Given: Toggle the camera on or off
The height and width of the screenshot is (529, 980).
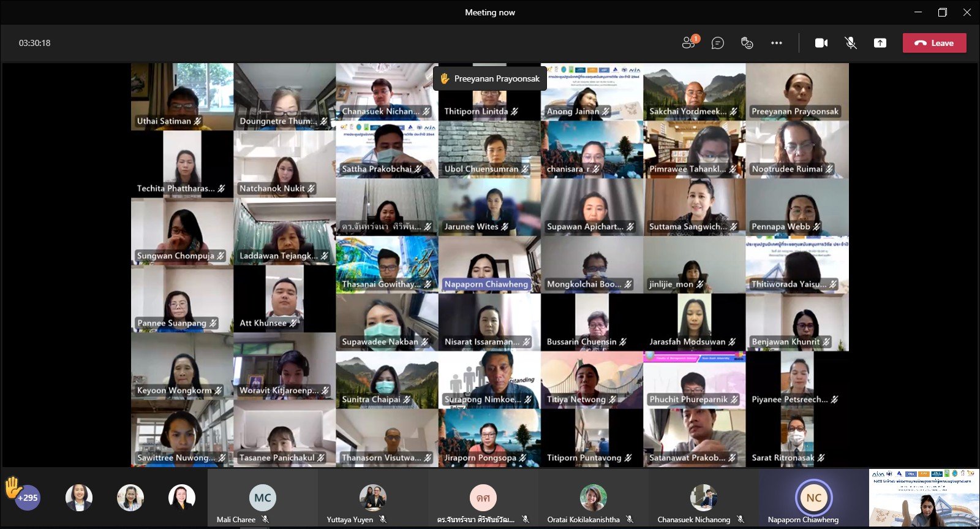Looking at the screenshot, I should [x=821, y=43].
